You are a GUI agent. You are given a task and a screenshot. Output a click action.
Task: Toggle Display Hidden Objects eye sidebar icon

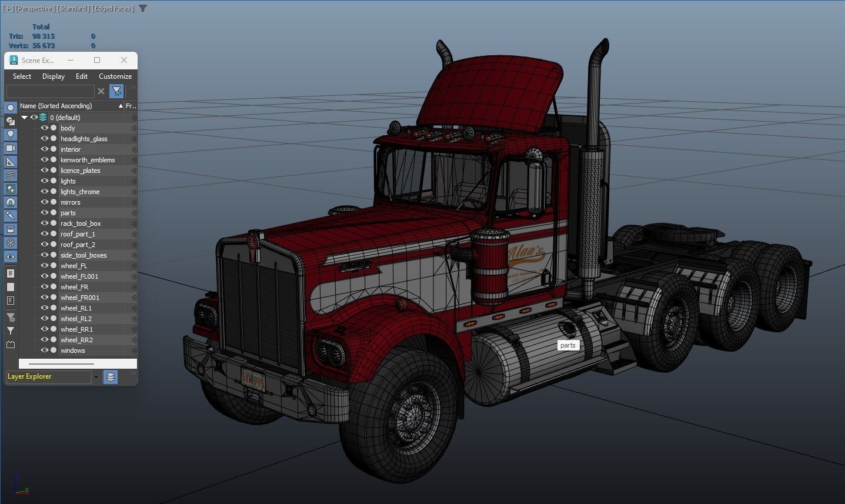point(11,256)
